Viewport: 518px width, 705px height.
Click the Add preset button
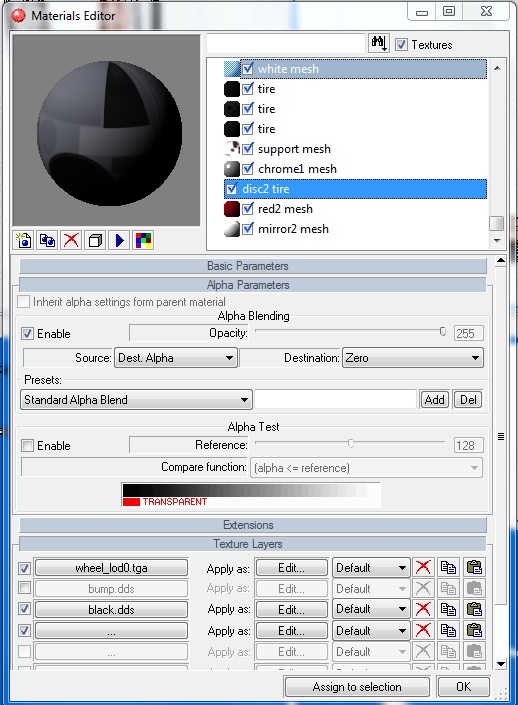coord(434,400)
